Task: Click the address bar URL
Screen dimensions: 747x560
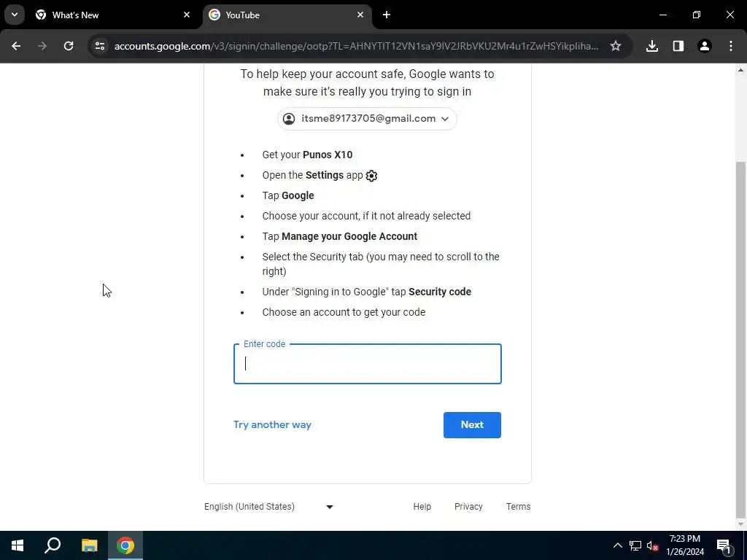Action: click(356, 46)
